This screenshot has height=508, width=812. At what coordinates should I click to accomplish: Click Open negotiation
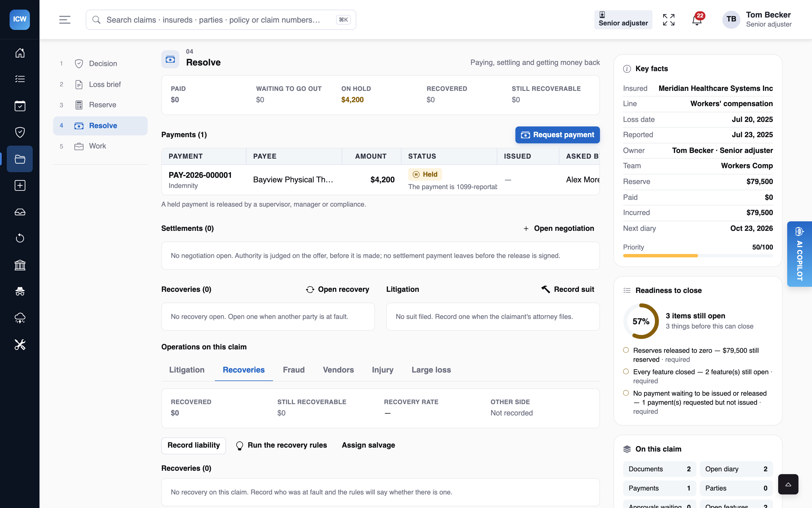coord(558,229)
